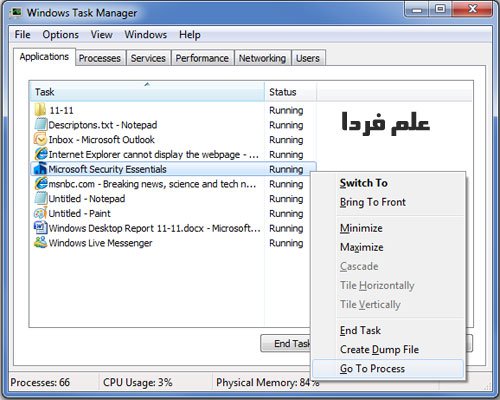This screenshot has width=500, height=400.
Task: Click the Descriptons.txt Notepad icon
Action: click(x=41, y=125)
